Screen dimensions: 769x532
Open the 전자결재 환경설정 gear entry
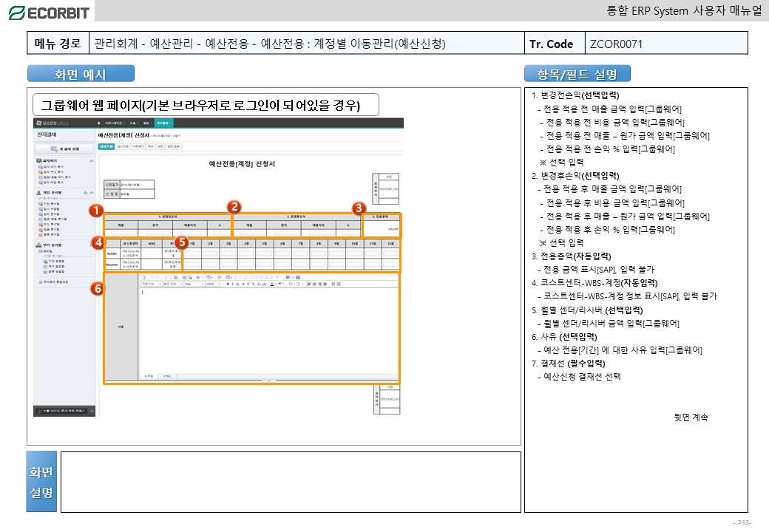coord(54,282)
